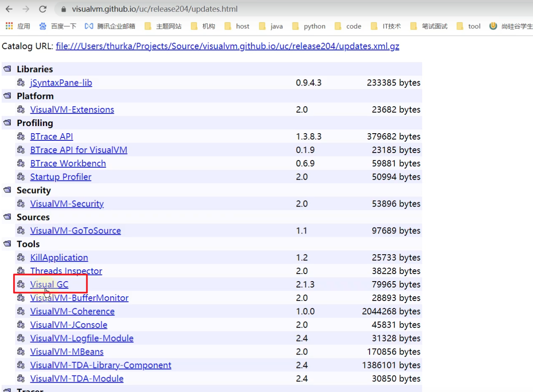The height and width of the screenshot is (392, 533).
Task: Click the Profiling category folder icon
Action: pyautogui.click(x=7, y=123)
